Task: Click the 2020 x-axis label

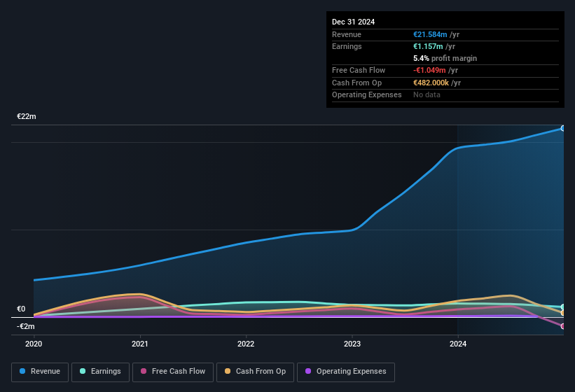Action: pos(34,344)
